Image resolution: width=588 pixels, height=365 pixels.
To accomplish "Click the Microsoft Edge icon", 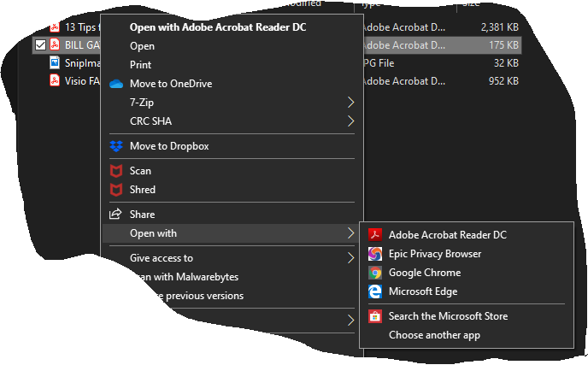I will 375,291.
